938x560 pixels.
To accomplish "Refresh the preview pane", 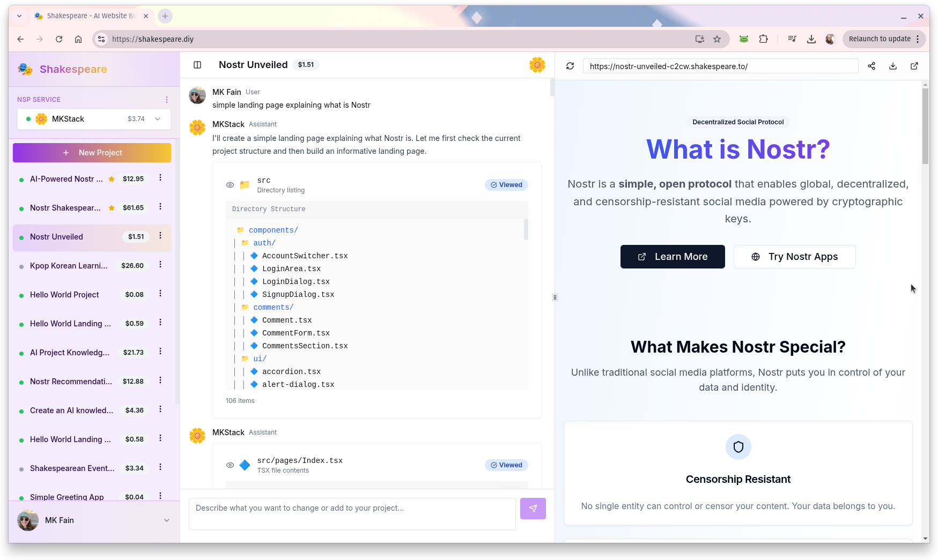I will point(570,66).
